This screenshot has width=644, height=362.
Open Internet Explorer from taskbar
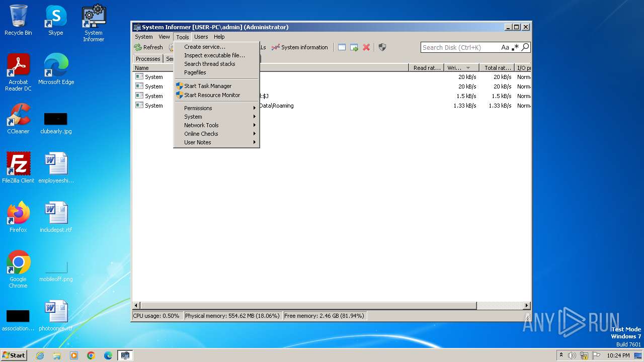(x=40, y=355)
